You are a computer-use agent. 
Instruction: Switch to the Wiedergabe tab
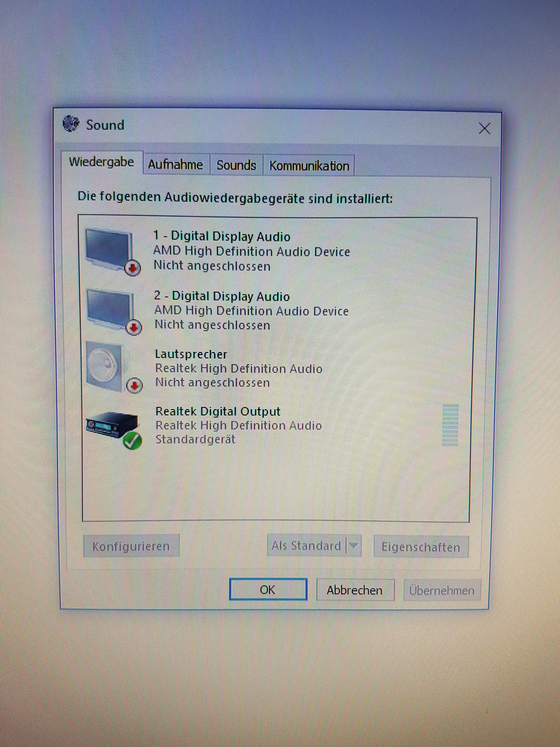[101, 162]
